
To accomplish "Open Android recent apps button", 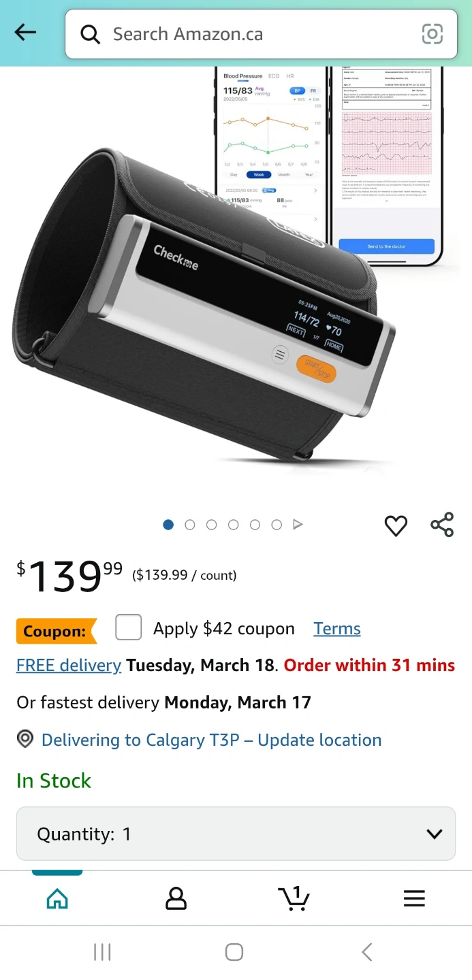I will click(x=102, y=952).
